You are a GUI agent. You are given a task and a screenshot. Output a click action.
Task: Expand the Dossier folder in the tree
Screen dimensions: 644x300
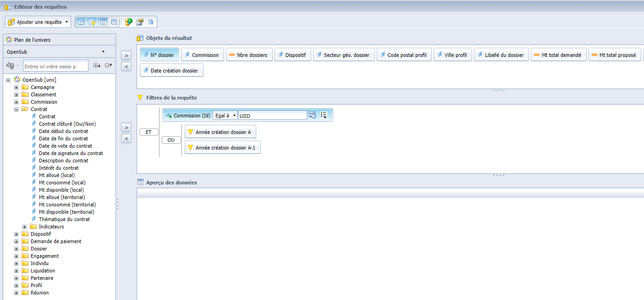(17, 249)
